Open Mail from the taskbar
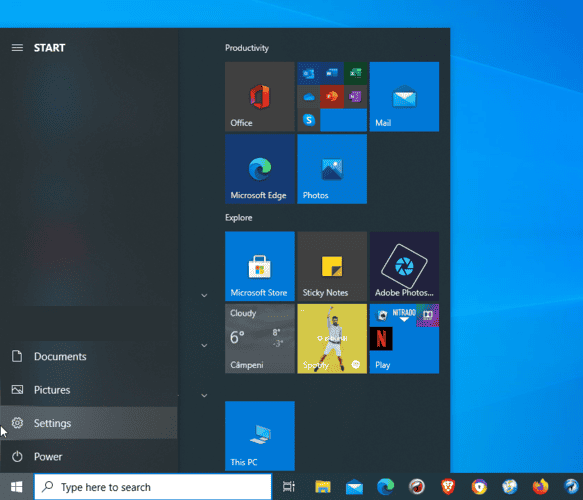Screen dimensions: 583x500 coord(354,487)
